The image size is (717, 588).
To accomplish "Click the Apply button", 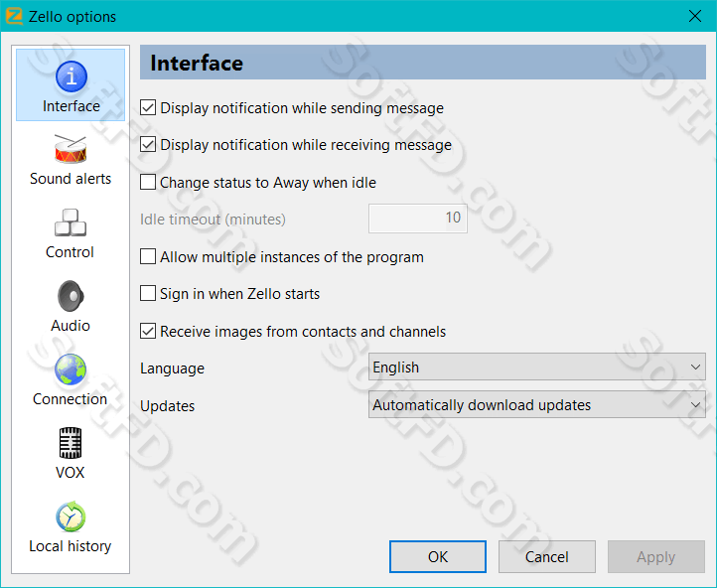I will [x=656, y=556].
